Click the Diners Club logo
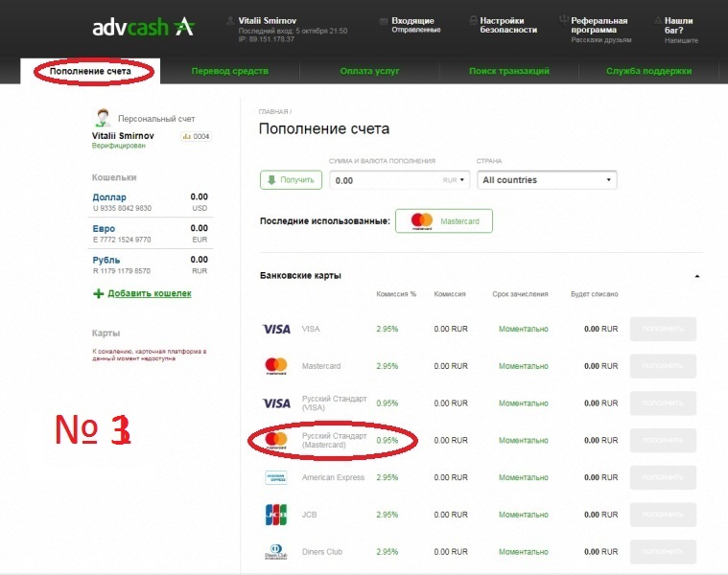728x575 pixels. (x=276, y=551)
